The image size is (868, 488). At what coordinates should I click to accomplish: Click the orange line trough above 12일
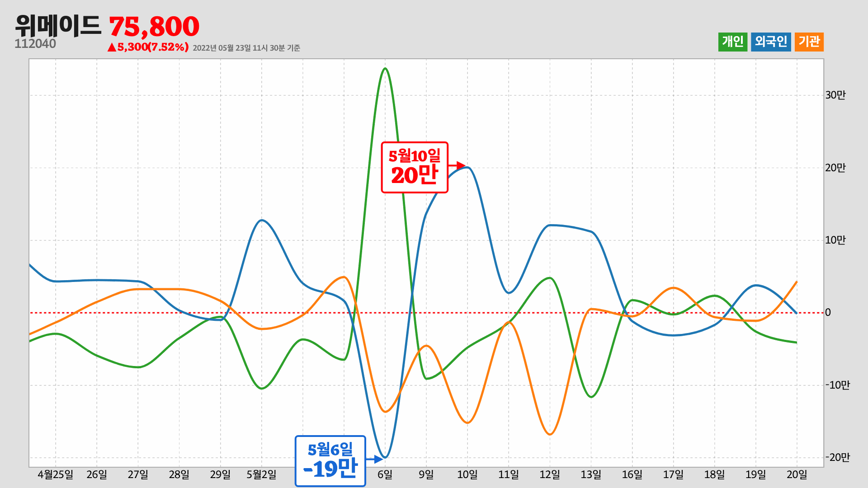tap(550, 434)
